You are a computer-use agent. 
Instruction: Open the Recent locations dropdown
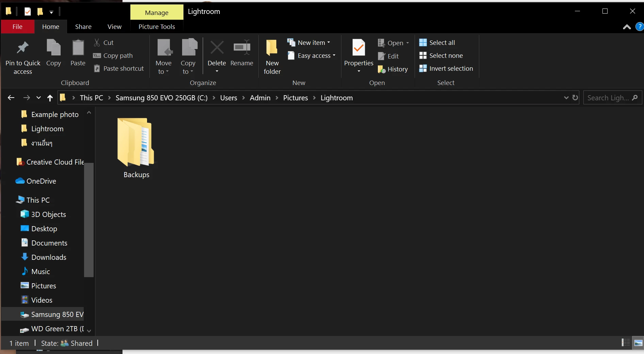tap(38, 98)
